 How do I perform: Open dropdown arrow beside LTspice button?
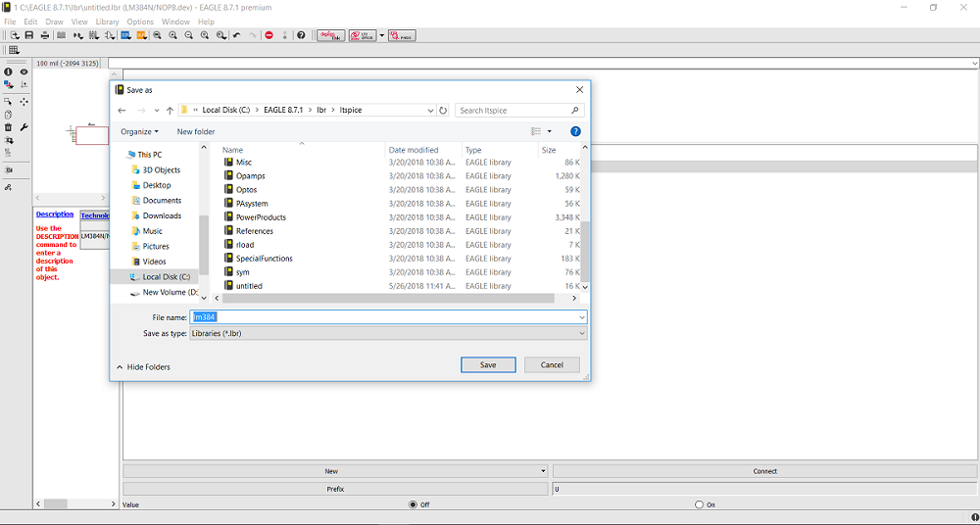[382, 35]
